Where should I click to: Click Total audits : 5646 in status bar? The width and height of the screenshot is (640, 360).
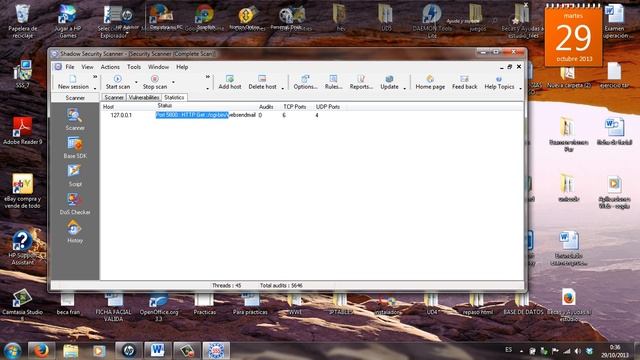point(281,285)
